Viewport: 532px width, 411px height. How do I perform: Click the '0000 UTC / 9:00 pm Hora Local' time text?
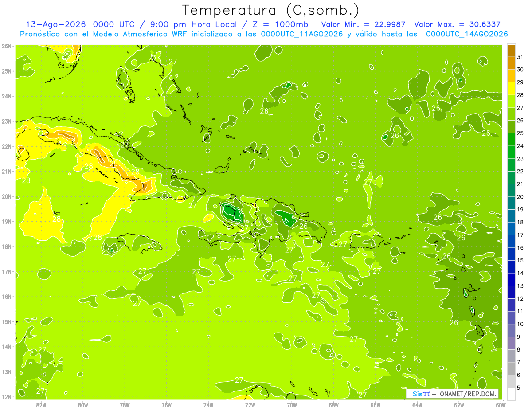(x=165, y=24)
